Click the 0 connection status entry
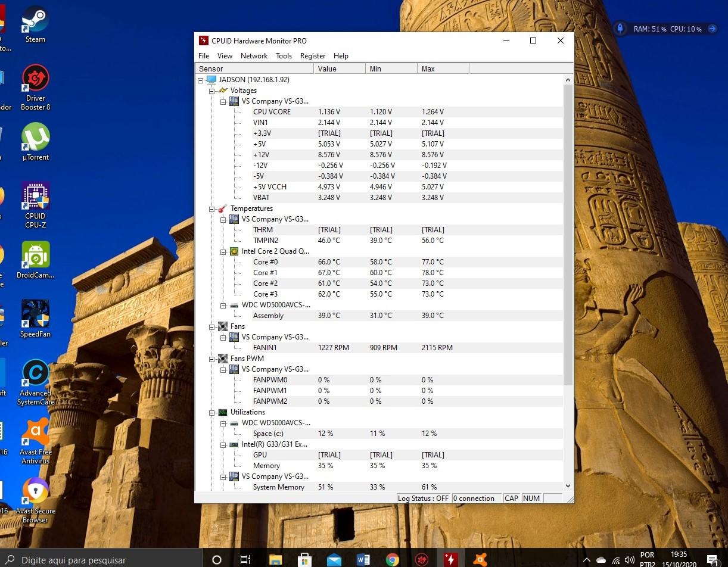This screenshot has height=567, width=728. (x=477, y=499)
